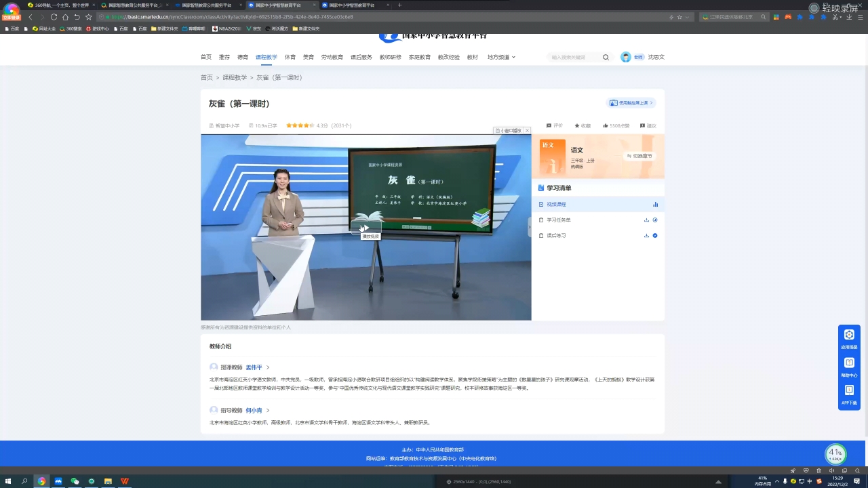Open 首页 in top navigation
Image resolution: width=868 pixels, height=488 pixels.
pyautogui.click(x=206, y=58)
